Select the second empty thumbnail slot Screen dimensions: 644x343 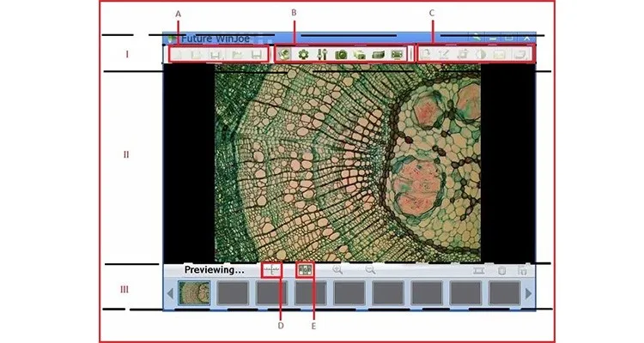pyautogui.click(x=233, y=292)
